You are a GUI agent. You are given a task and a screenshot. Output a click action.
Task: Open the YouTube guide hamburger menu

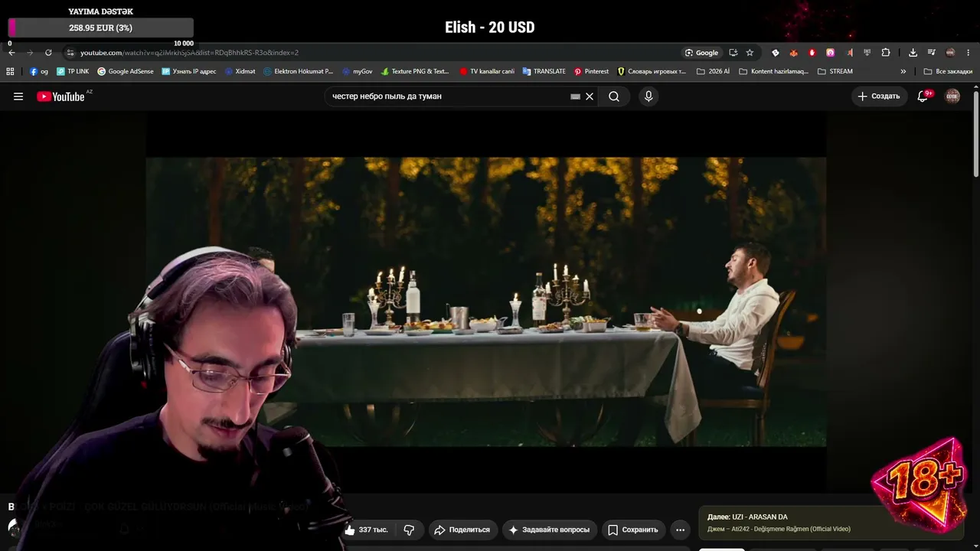tap(18, 96)
